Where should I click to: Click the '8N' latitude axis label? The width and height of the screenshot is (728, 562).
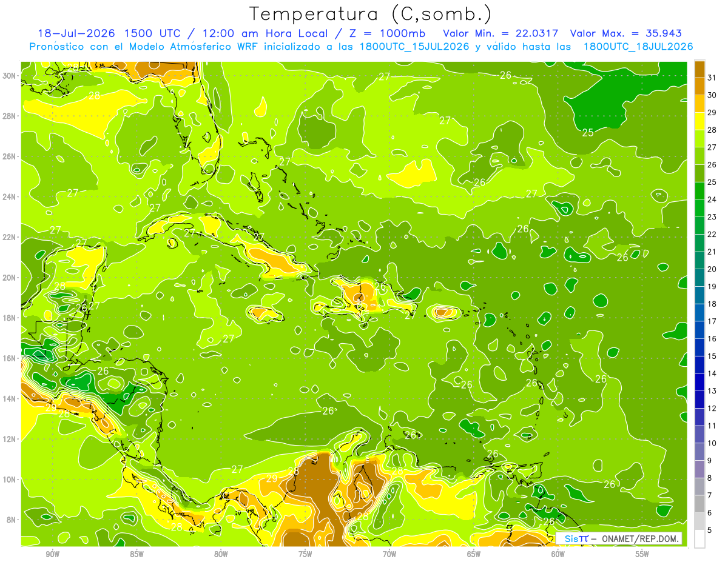point(12,520)
